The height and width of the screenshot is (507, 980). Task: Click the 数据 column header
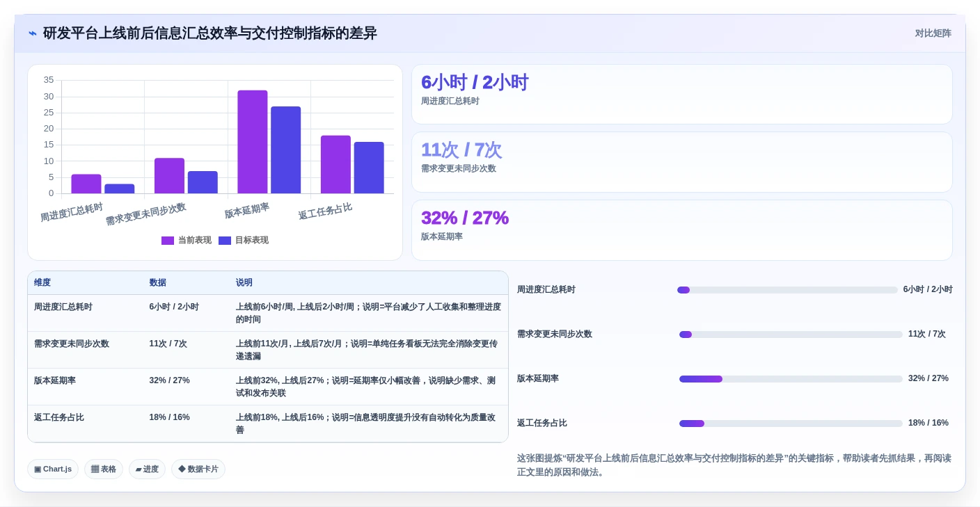pyautogui.click(x=187, y=283)
